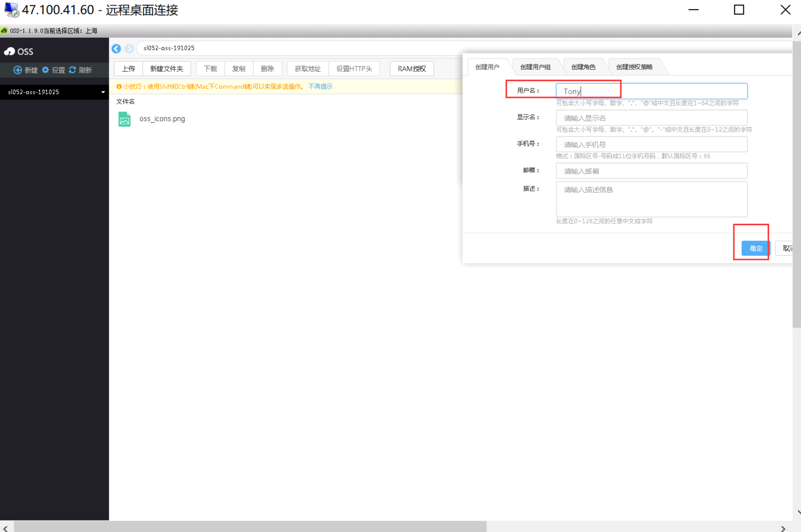Go back with the blue back arrow
801x532 pixels.
[116, 49]
